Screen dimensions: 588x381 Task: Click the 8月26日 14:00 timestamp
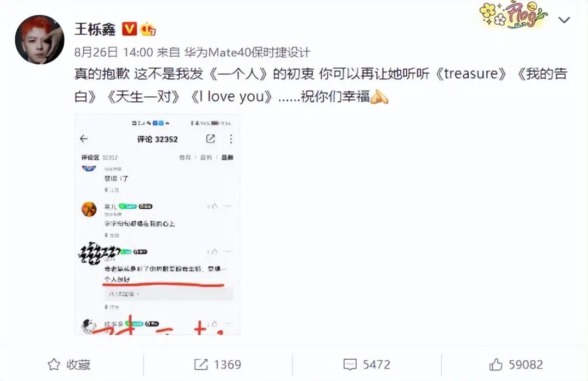pyautogui.click(x=114, y=52)
